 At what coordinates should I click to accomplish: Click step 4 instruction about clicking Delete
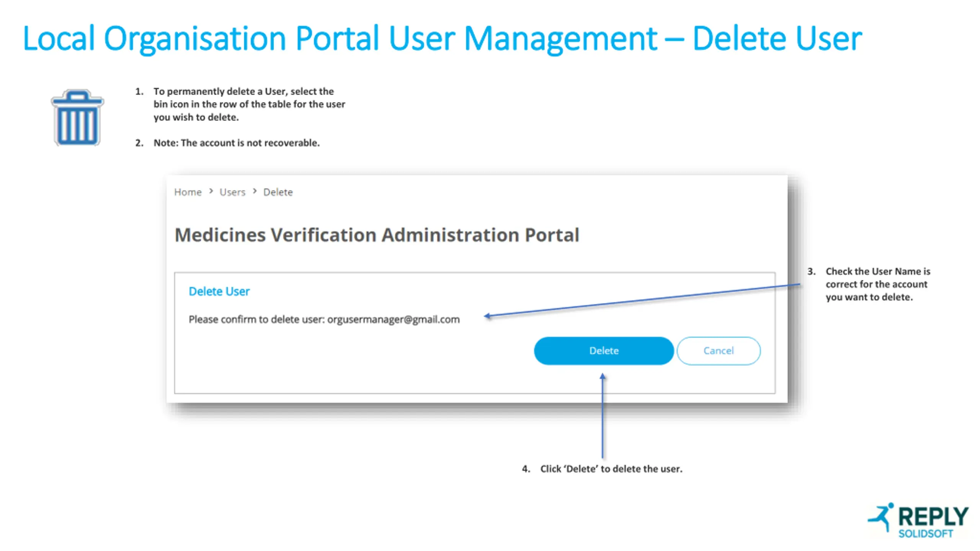pyautogui.click(x=611, y=469)
